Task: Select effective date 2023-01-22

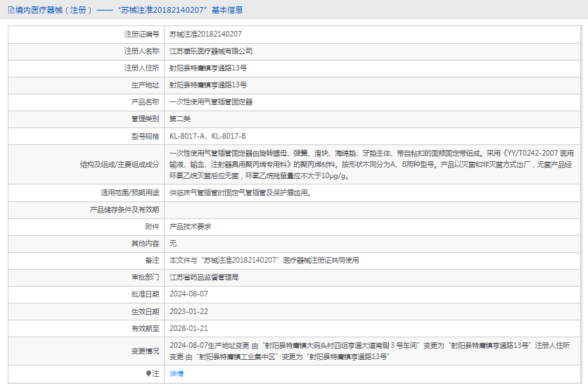Action: [188, 311]
